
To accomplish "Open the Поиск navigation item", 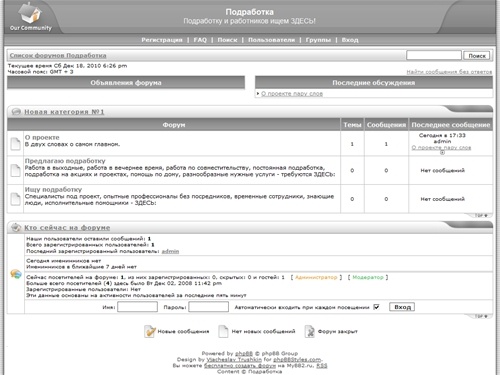I will (x=227, y=40).
